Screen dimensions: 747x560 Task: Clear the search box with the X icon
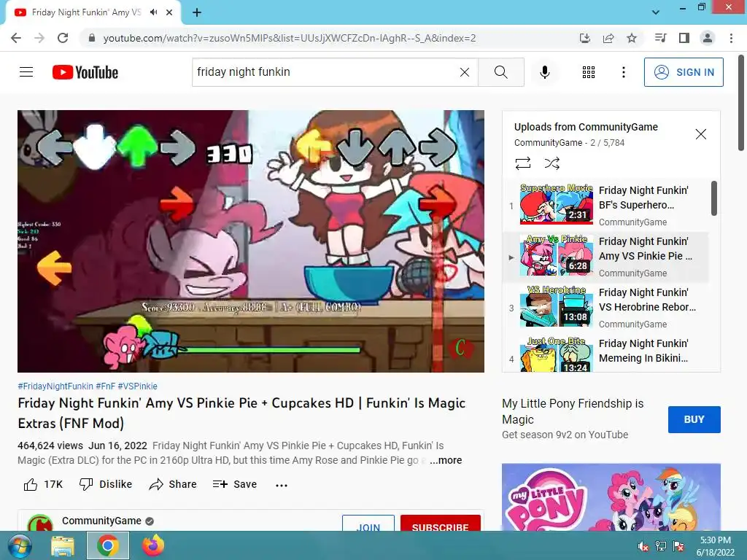(465, 72)
